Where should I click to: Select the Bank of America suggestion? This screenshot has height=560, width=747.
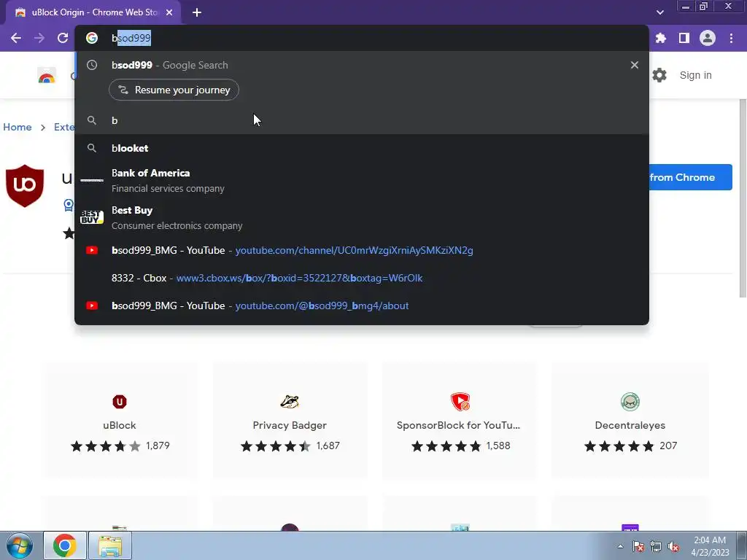click(x=362, y=181)
